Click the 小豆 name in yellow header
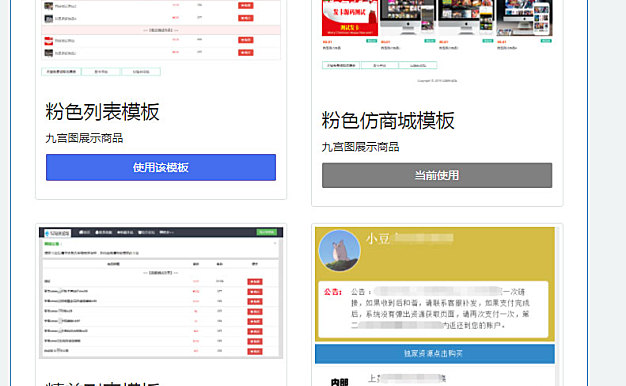 (378, 239)
